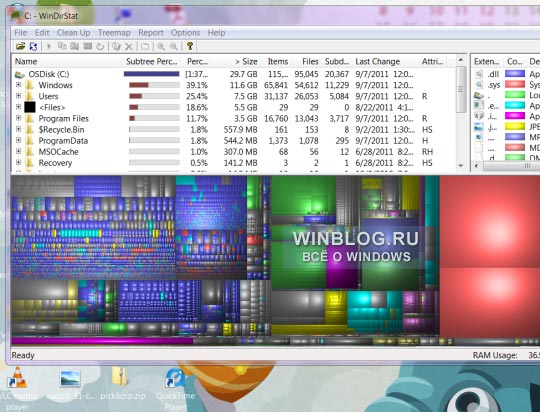Click QuickTime Player desktop shortcut
This screenshot has height=412, width=540.
176,388
